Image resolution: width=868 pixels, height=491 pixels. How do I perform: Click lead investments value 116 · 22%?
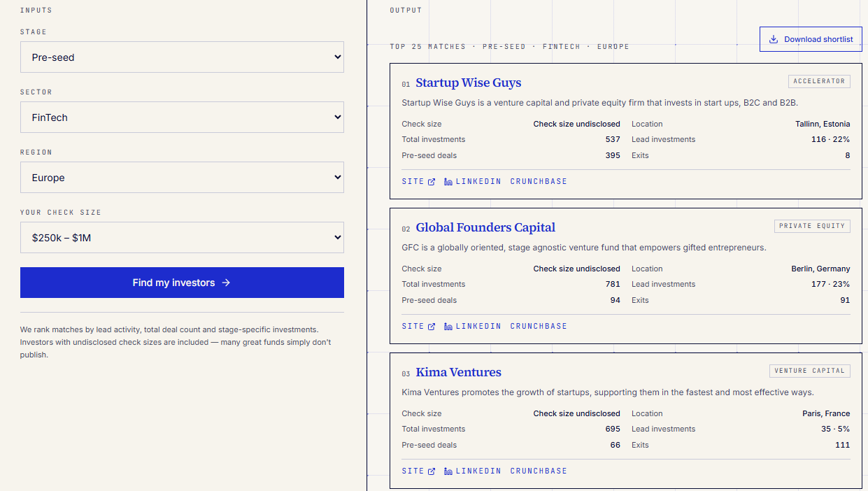(x=830, y=139)
